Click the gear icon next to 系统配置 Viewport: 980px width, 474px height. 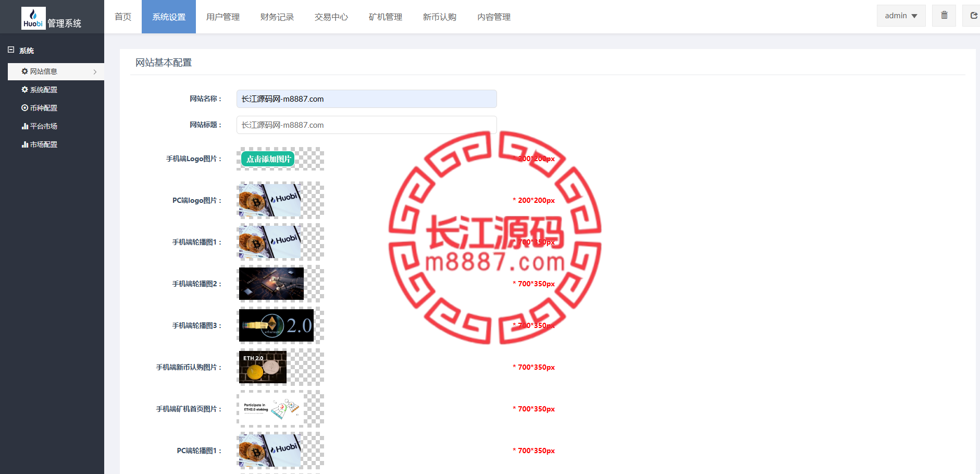[x=24, y=90]
